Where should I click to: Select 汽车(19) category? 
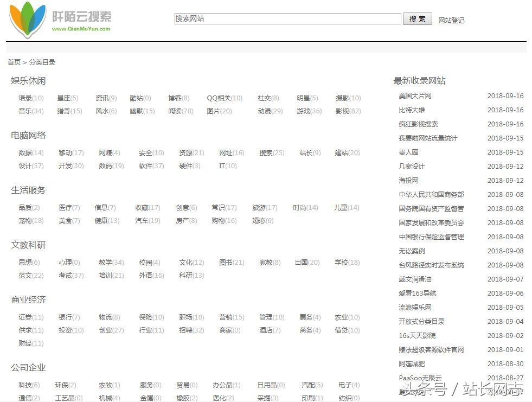[148, 221]
